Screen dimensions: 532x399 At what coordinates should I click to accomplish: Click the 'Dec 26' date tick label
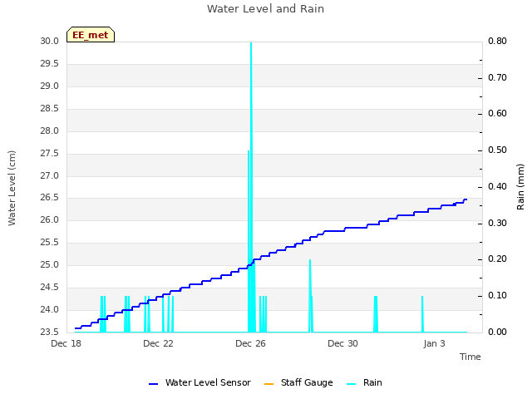250,343
